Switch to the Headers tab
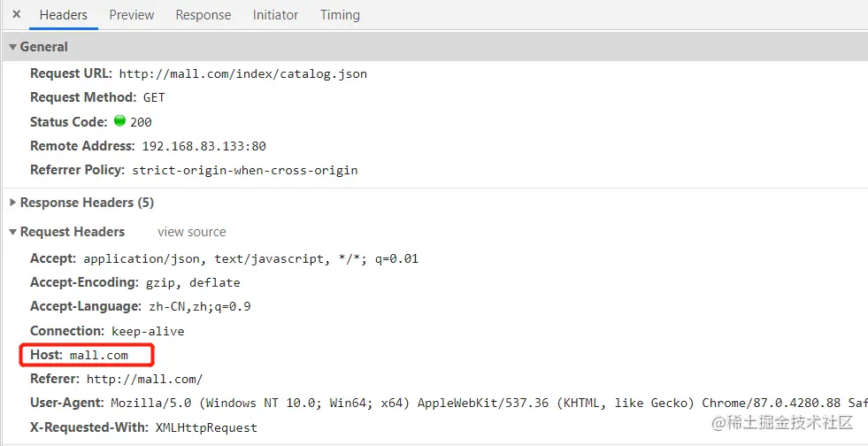 point(63,15)
